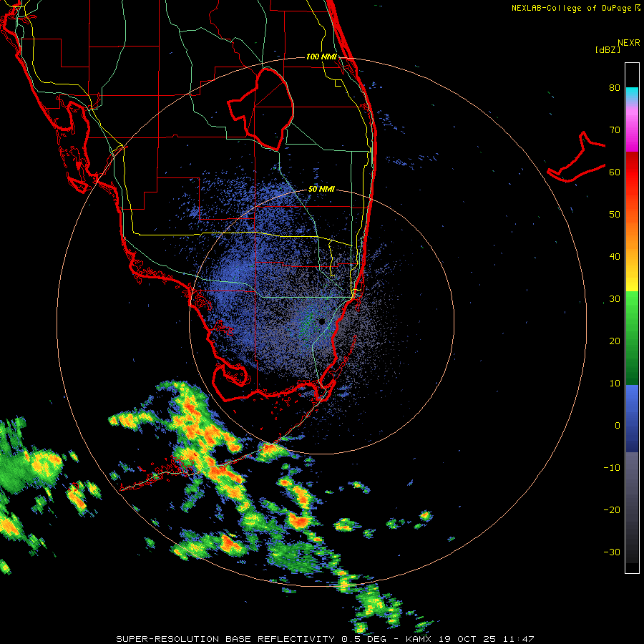Click the 70 value on the dBZ scale
The image size is (644, 644).
pos(615,130)
